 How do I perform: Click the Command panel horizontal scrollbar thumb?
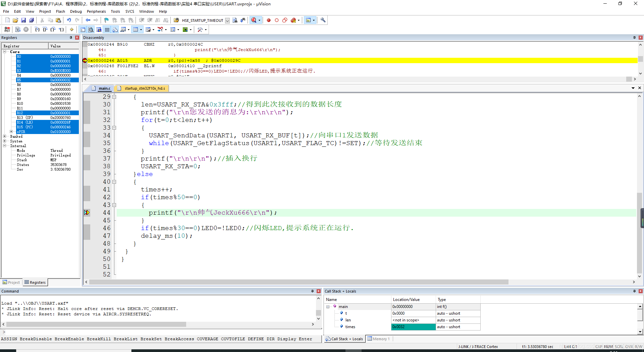pyautogui.click(x=96, y=324)
